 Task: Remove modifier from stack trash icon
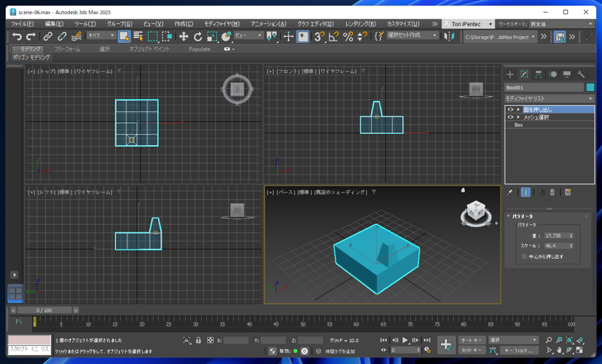[552, 193]
